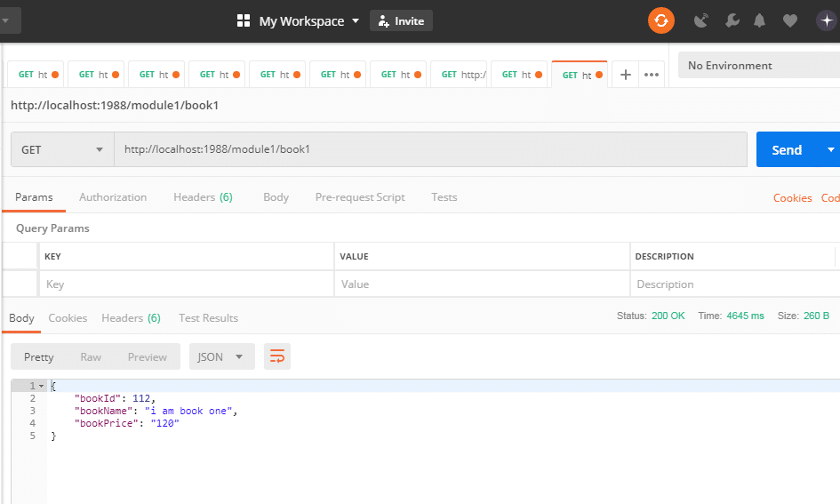Select the response Body tab
This screenshot has width=840, height=504.
pyautogui.click(x=21, y=318)
